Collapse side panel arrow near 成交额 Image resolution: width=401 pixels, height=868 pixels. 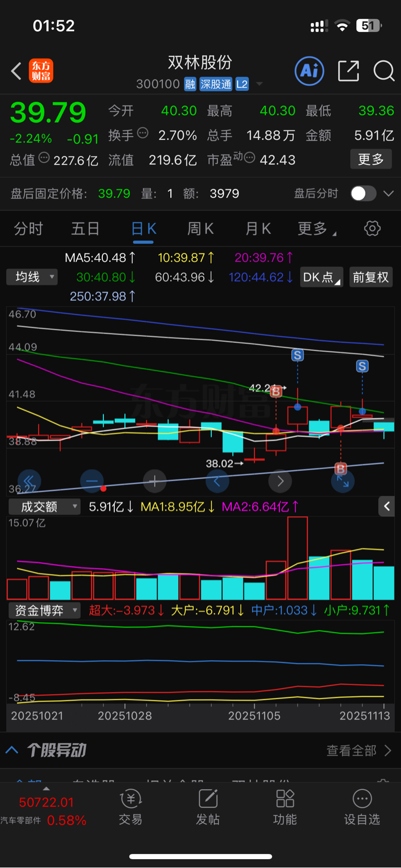386,506
